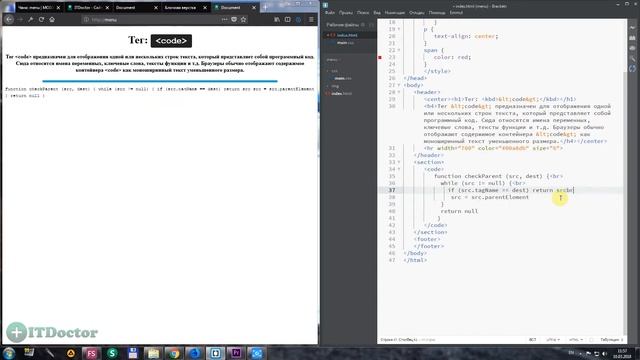
Task: Close the ITDoctor browser tab
Action: (x=107, y=7)
